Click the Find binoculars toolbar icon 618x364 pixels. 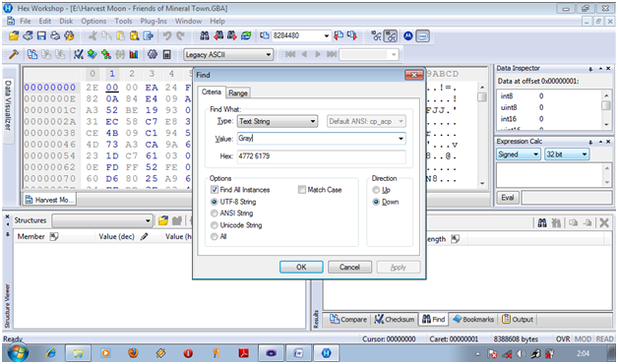pyautogui.click(x=205, y=35)
